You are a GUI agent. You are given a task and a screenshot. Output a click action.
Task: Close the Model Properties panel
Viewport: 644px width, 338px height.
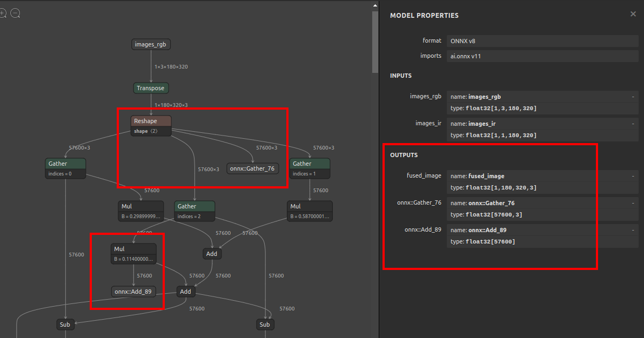pyautogui.click(x=633, y=14)
